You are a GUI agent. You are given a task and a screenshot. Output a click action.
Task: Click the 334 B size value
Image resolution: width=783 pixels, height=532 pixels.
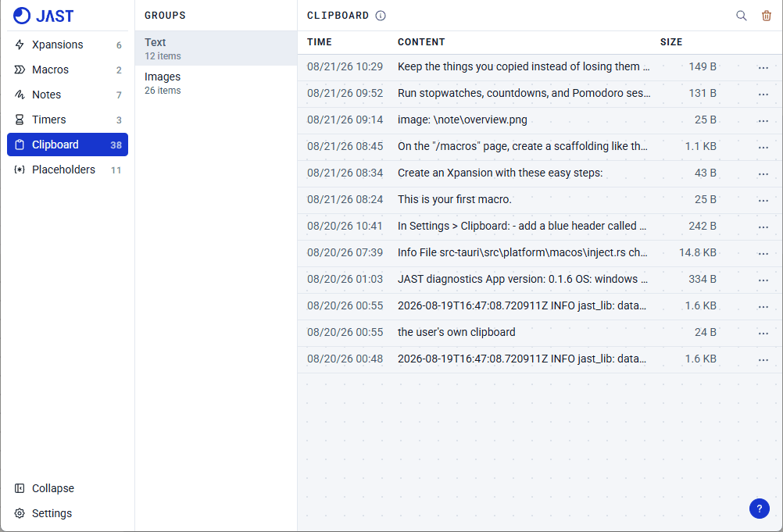702,279
